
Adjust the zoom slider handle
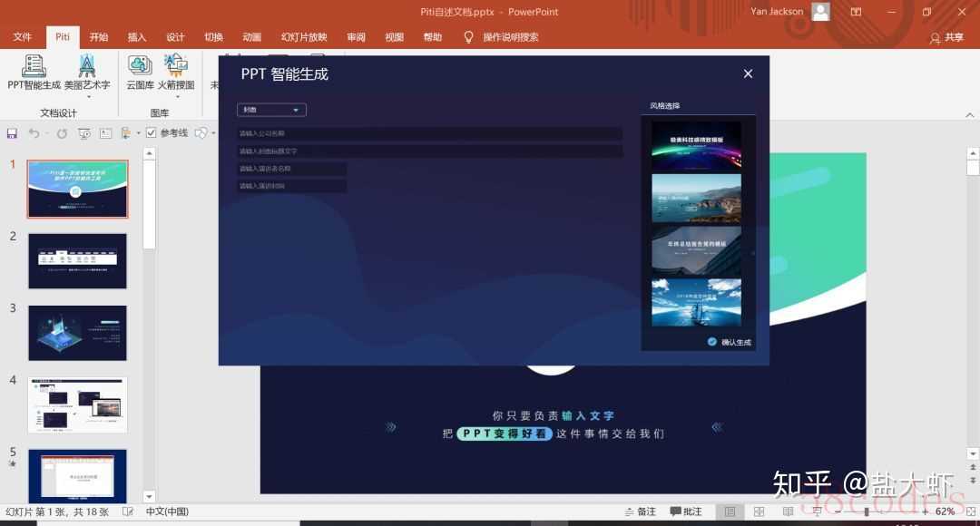pos(867,511)
